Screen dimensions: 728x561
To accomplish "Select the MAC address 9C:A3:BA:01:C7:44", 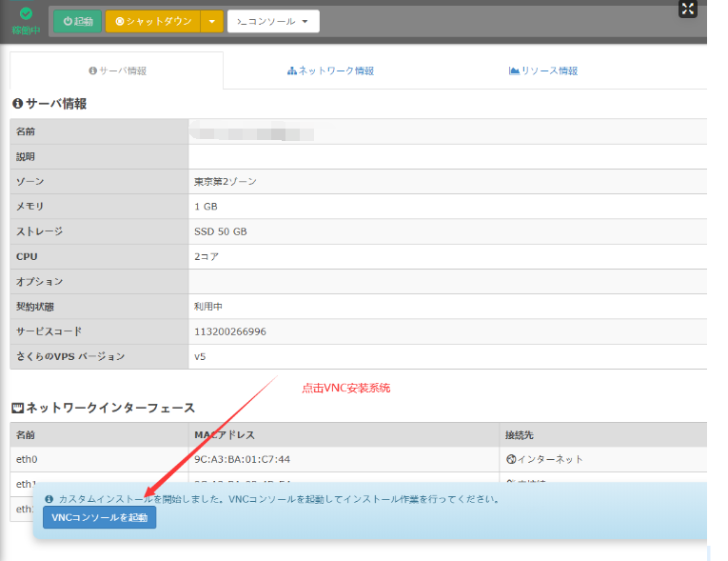I will [x=242, y=459].
